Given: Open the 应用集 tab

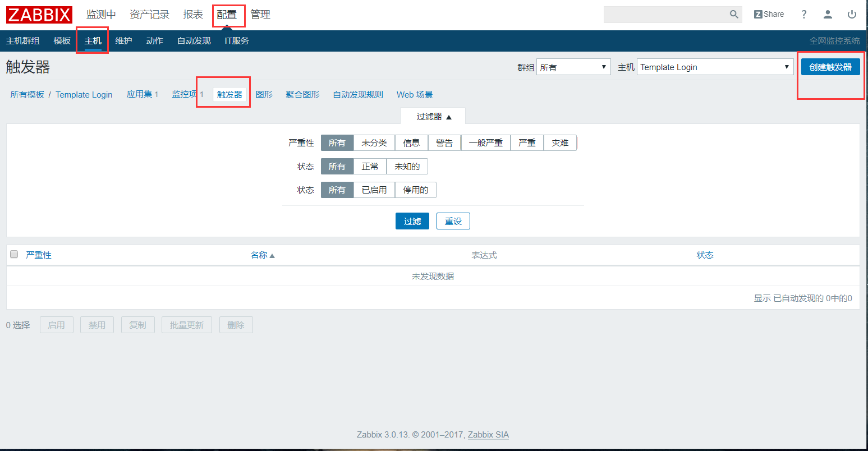Looking at the screenshot, I should [x=140, y=94].
